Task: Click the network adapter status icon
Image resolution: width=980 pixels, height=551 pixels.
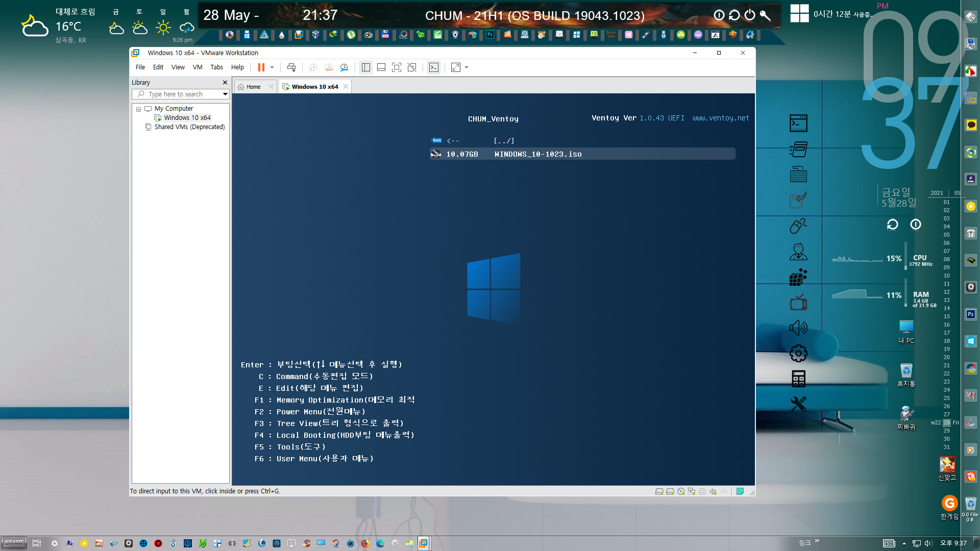Action: (692, 492)
